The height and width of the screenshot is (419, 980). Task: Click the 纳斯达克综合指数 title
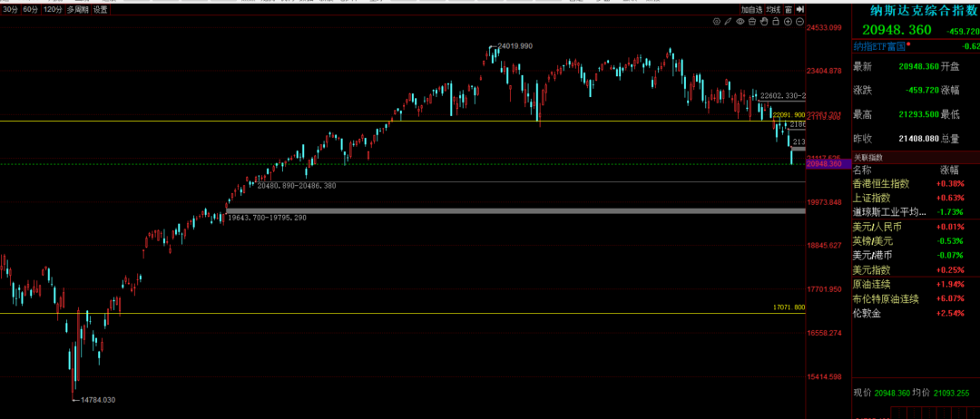pyautogui.click(x=925, y=9)
